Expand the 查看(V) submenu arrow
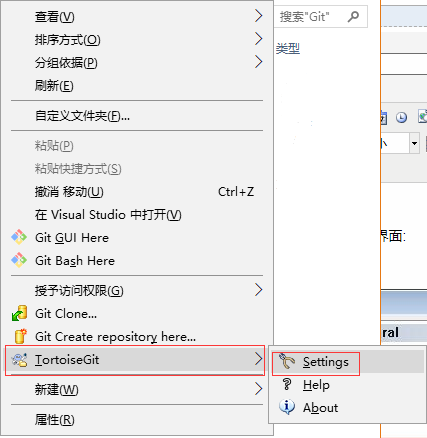This screenshot has width=427, height=438. [x=259, y=16]
